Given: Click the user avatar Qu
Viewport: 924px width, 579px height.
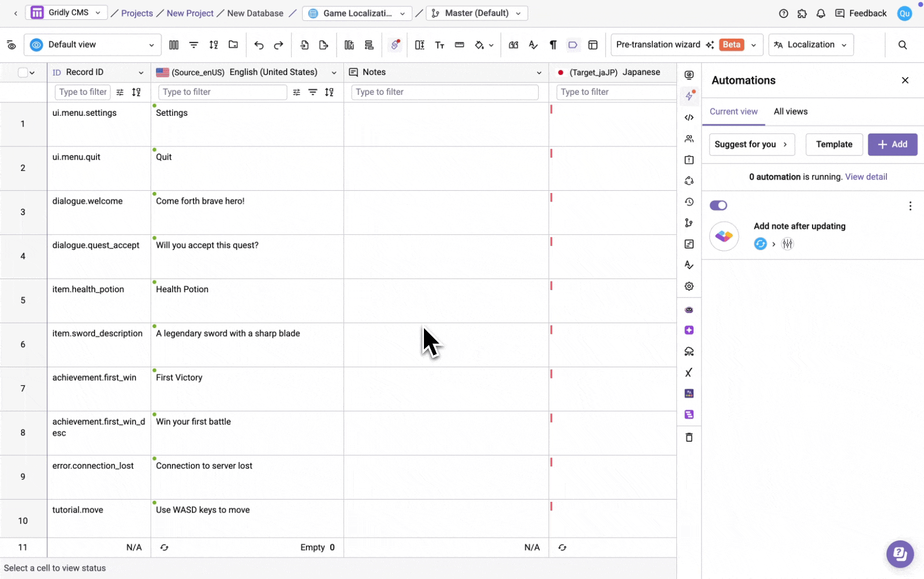Looking at the screenshot, I should point(905,13).
